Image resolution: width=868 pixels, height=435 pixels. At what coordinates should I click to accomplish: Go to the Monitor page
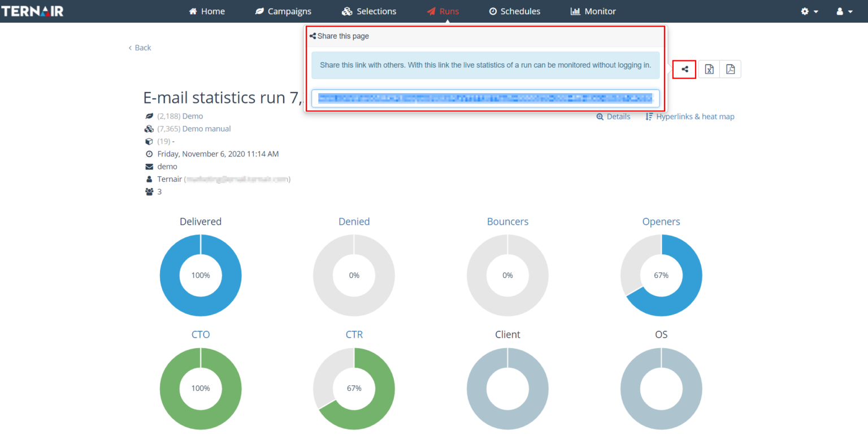(x=593, y=11)
